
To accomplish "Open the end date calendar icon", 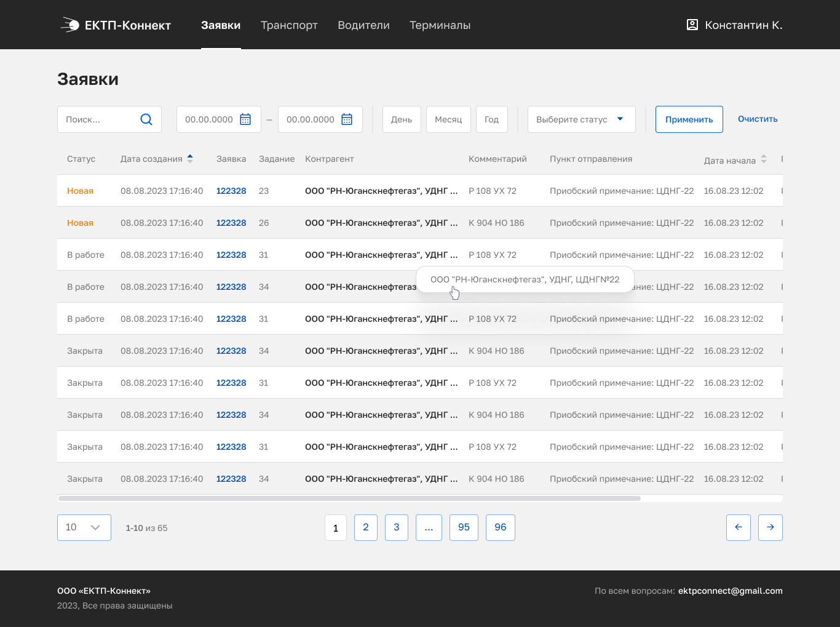I will click(347, 119).
